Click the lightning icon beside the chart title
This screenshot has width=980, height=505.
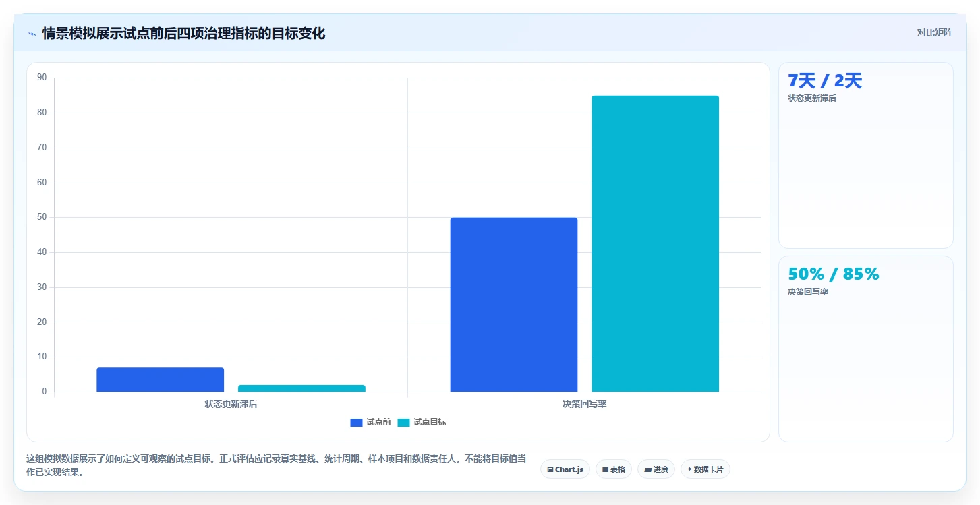[32, 34]
